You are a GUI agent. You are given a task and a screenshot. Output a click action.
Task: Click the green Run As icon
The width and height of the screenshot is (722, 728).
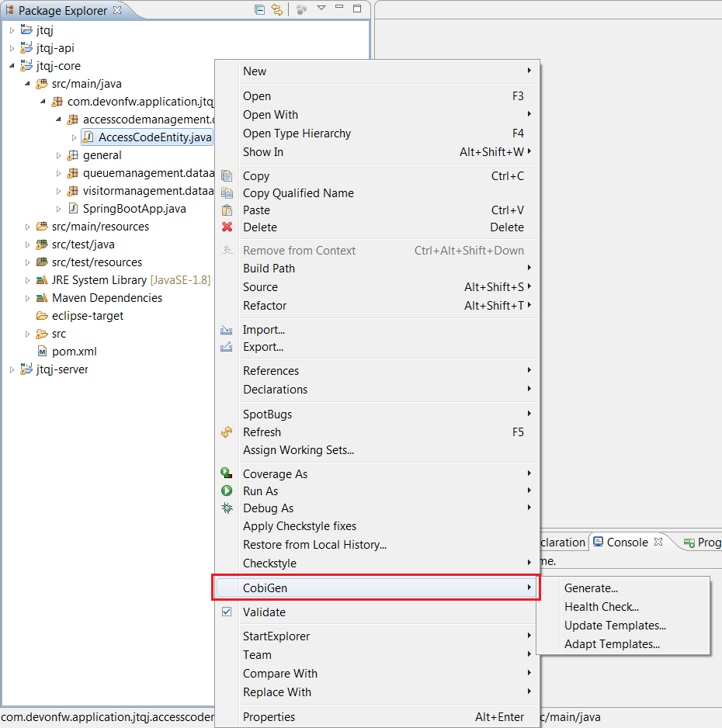pos(227,491)
